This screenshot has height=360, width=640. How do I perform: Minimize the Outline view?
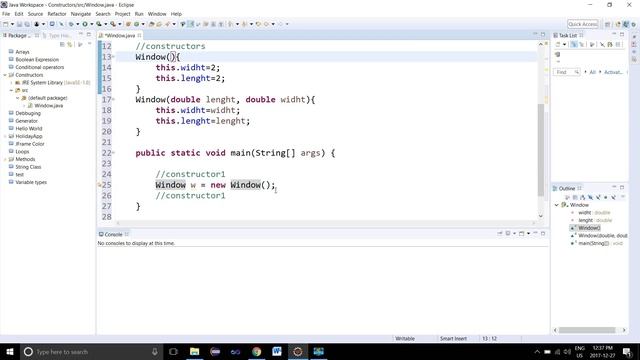[x=614, y=188]
